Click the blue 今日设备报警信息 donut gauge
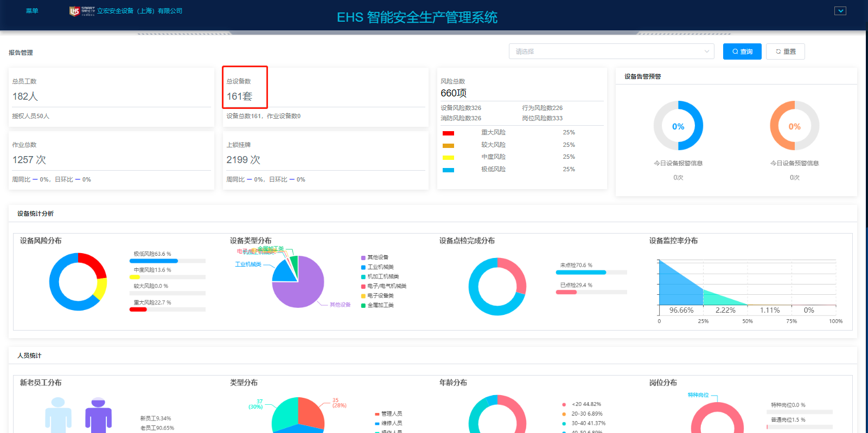 click(678, 126)
